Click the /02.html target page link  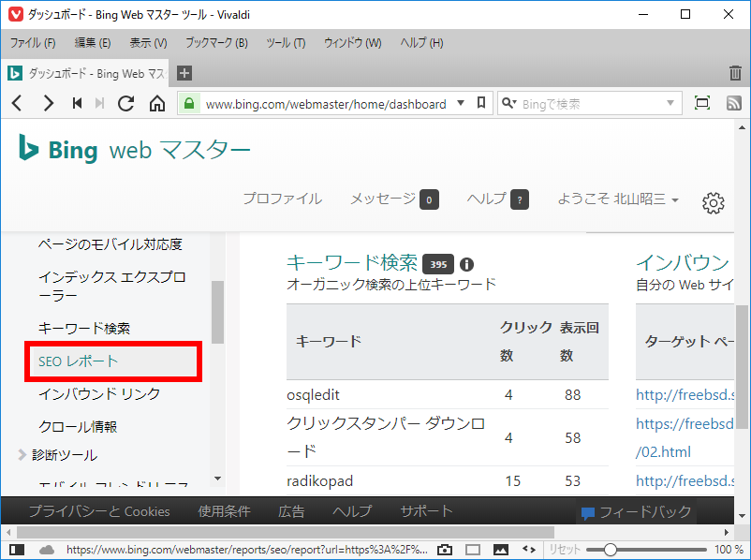pyautogui.click(x=663, y=451)
